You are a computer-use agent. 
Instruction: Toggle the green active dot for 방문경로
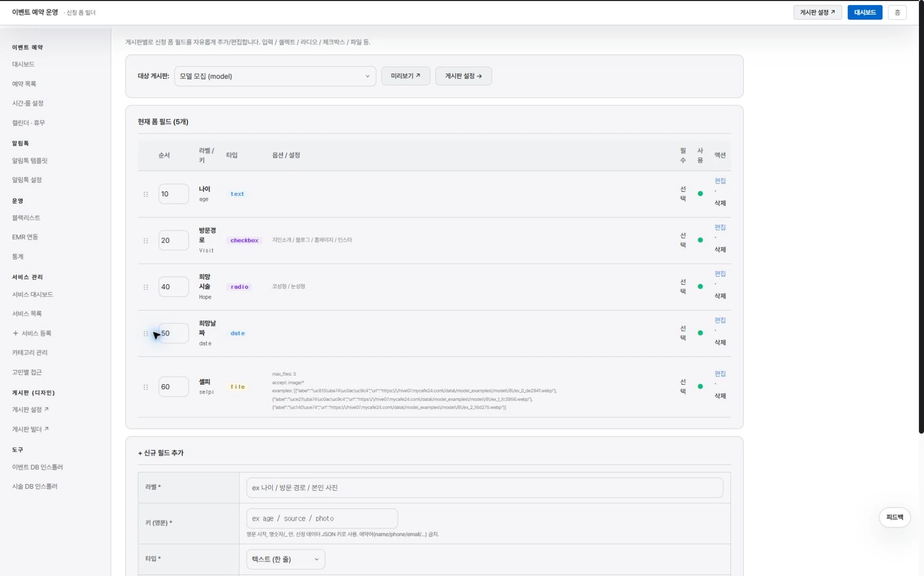pos(700,240)
